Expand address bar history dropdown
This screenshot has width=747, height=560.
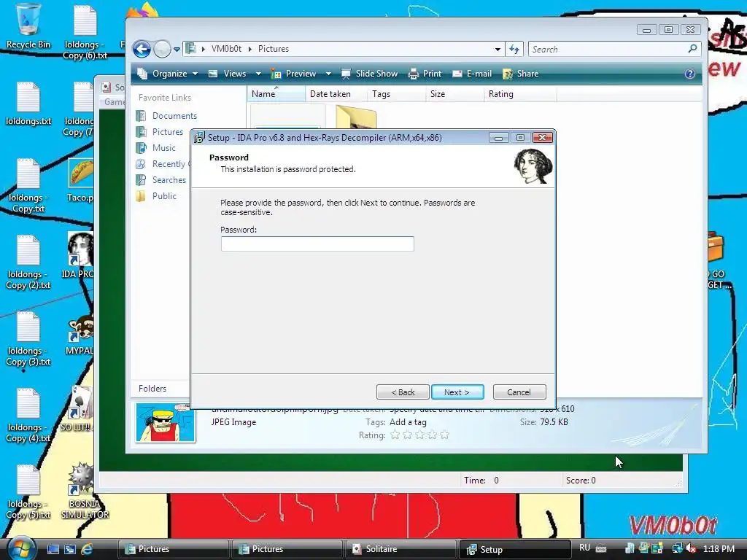pyautogui.click(x=498, y=49)
